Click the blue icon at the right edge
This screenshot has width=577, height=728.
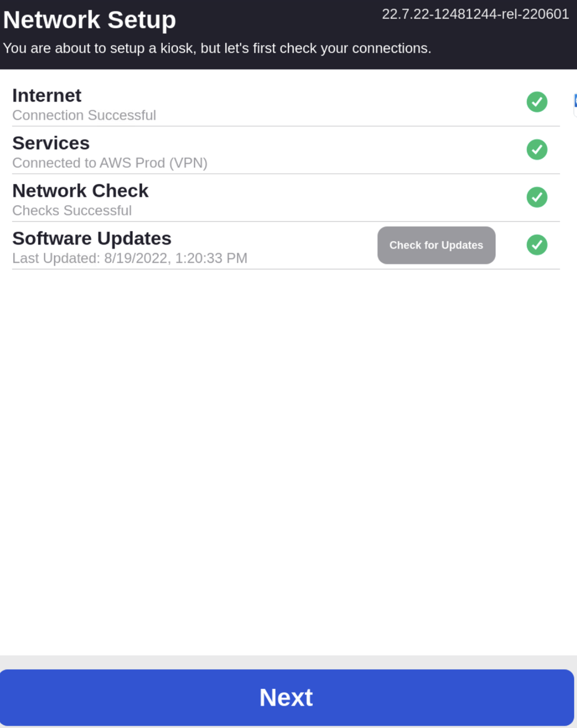click(x=575, y=101)
